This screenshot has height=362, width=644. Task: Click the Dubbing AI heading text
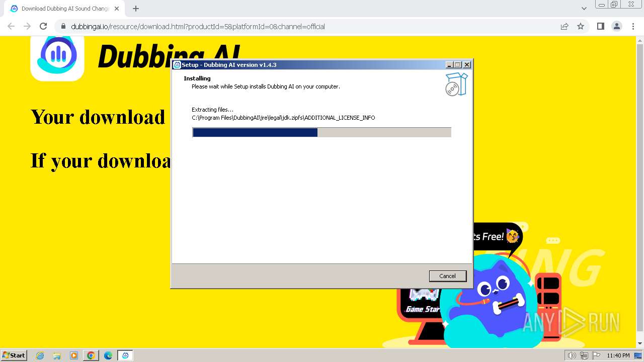(x=170, y=56)
